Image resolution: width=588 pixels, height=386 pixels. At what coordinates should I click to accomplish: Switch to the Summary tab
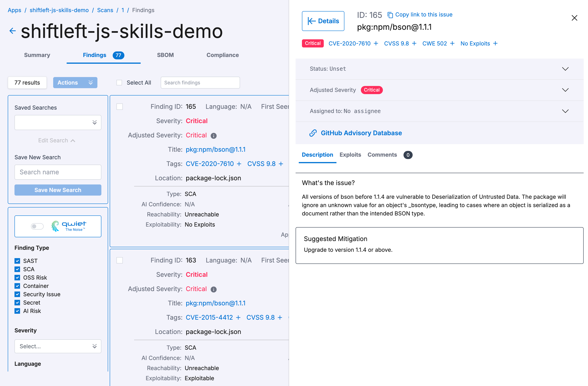click(x=37, y=55)
